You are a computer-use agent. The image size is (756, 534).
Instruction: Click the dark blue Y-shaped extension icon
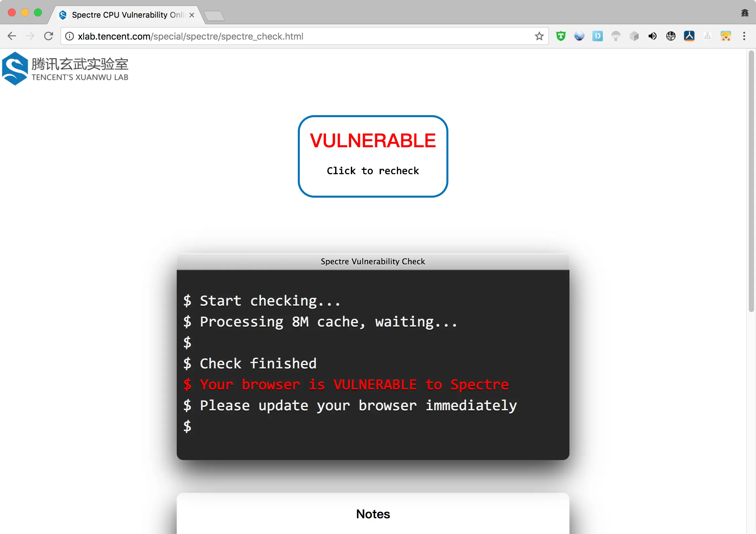[x=689, y=36]
